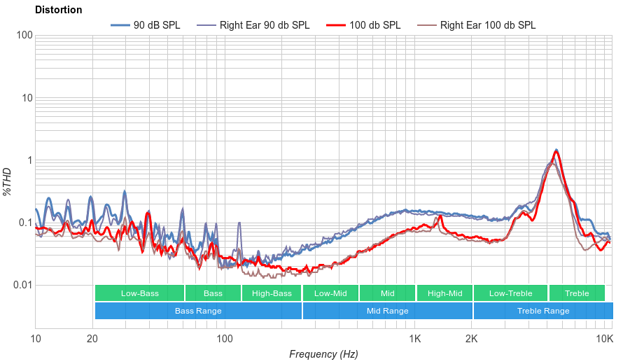Click the thick blue line legend swatch
The height and width of the screenshot is (364, 630).
[x=120, y=25]
